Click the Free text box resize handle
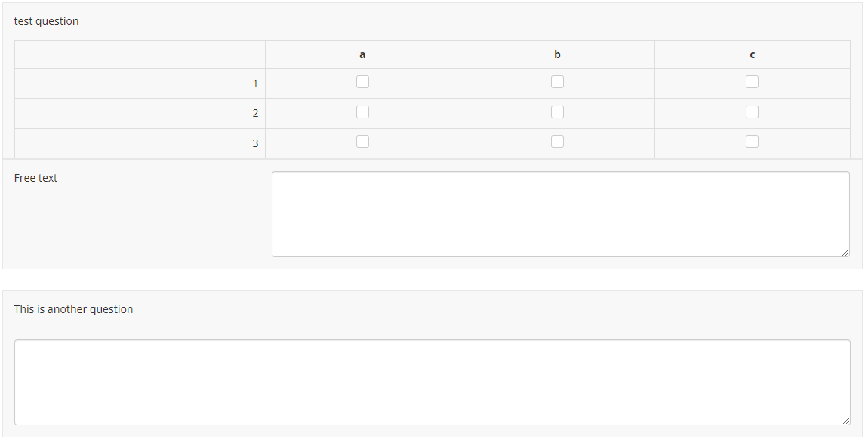Viewport: 868px width, 442px height. click(845, 253)
